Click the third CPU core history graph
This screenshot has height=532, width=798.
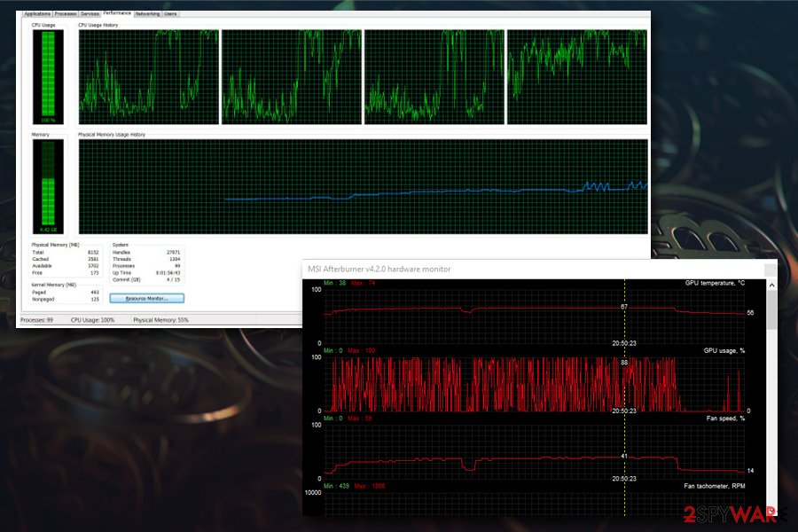[434, 77]
